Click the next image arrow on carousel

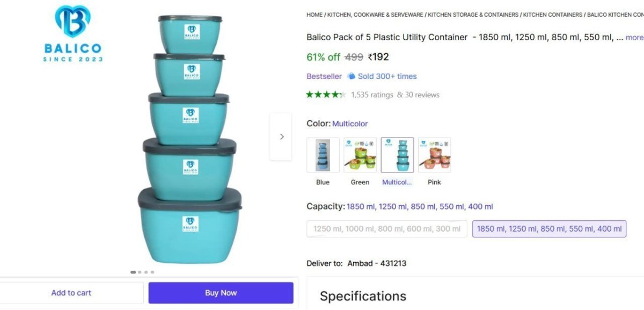pos(281,136)
